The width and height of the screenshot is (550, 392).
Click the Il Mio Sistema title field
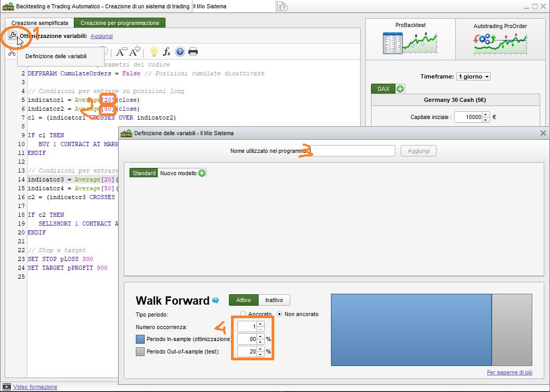234,6
